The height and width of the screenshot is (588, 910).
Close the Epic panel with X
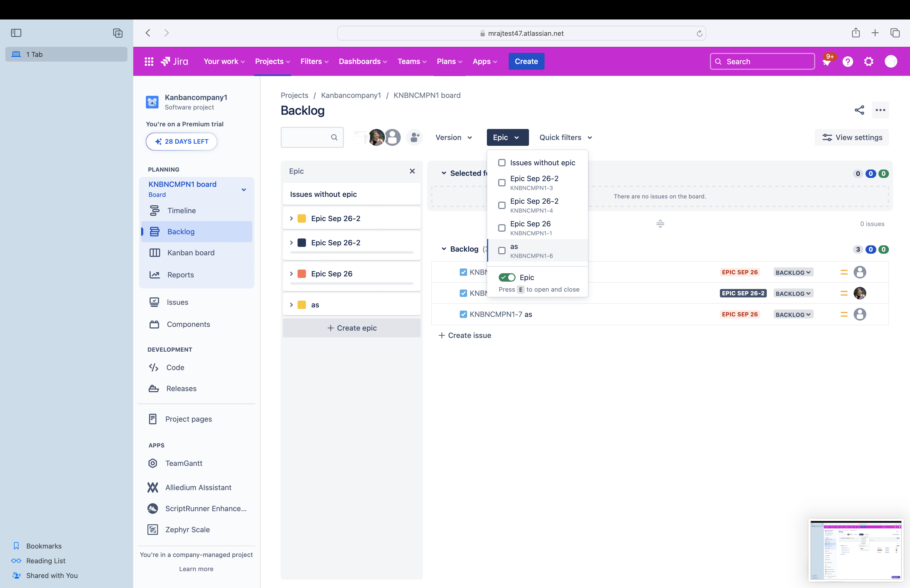[412, 171]
